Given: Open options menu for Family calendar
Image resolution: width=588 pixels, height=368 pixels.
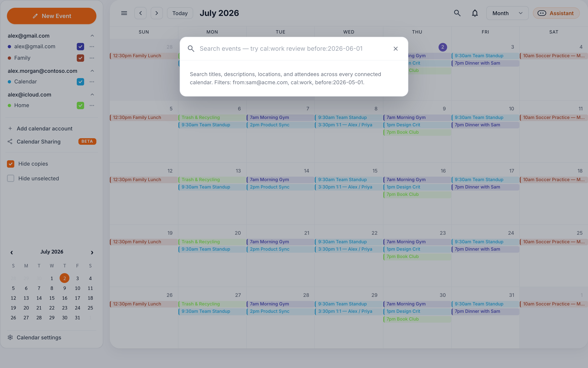Looking at the screenshot, I should point(92,58).
